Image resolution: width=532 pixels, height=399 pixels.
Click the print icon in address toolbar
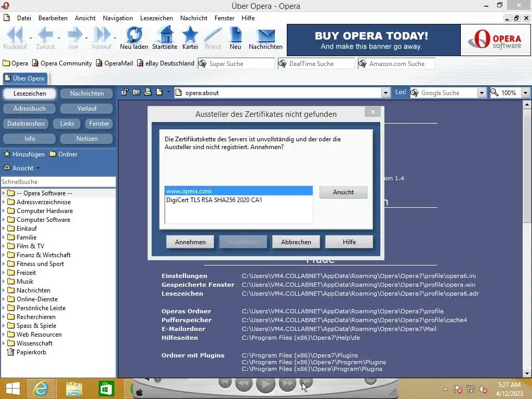click(x=148, y=92)
